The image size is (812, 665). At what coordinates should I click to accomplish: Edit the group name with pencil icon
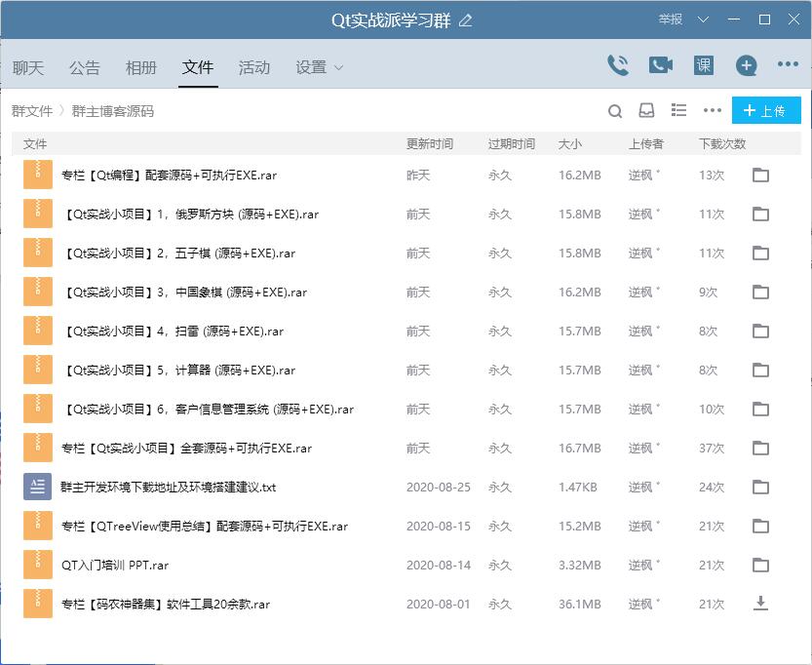[466, 20]
